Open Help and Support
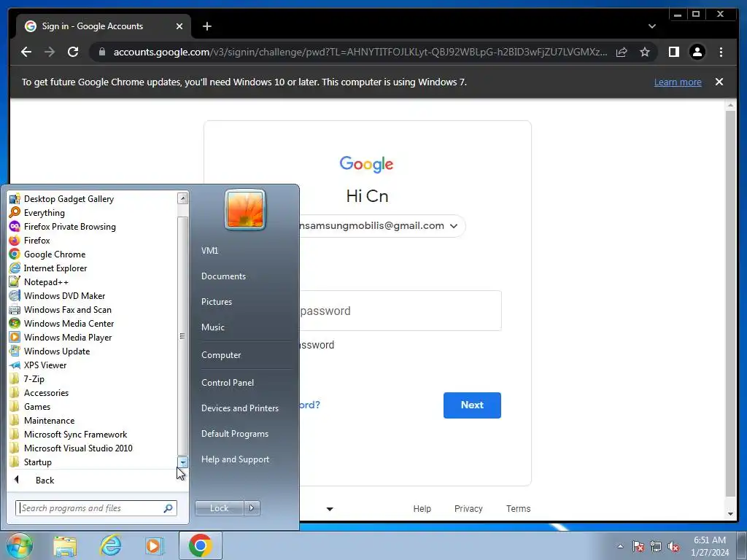 click(236, 459)
